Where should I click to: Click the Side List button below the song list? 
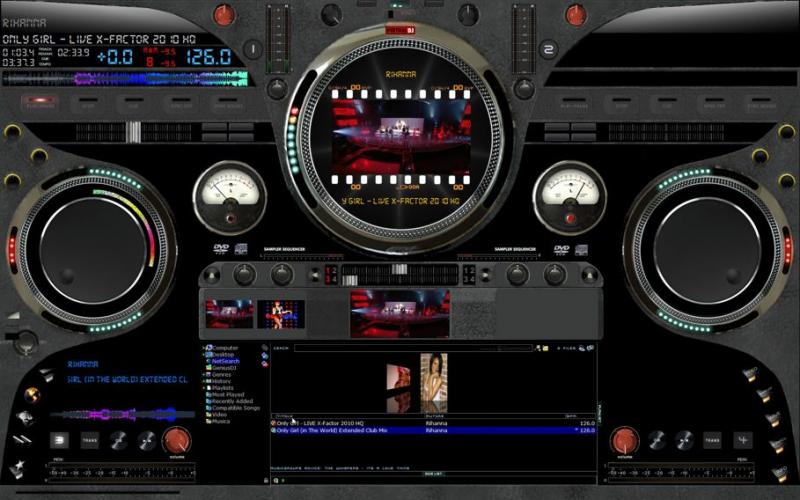tap(433, 474)
